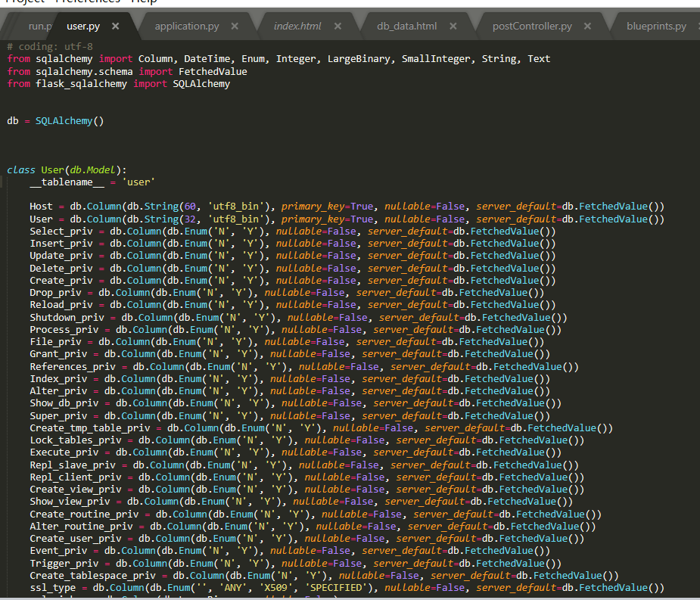This screenshot has height=600, width=700.
Task: Click the 'ssl_type' variable name
Action: tap(53, 588)
